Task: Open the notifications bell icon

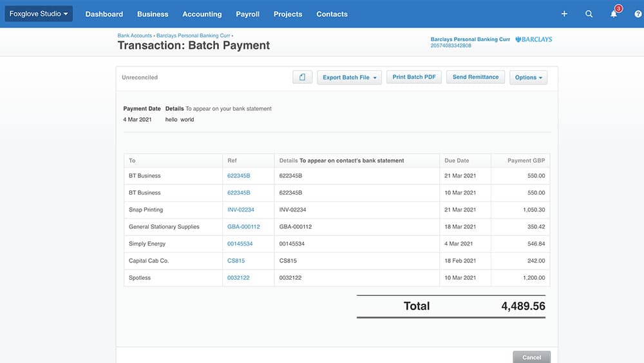Action: [x=614, y=14]
